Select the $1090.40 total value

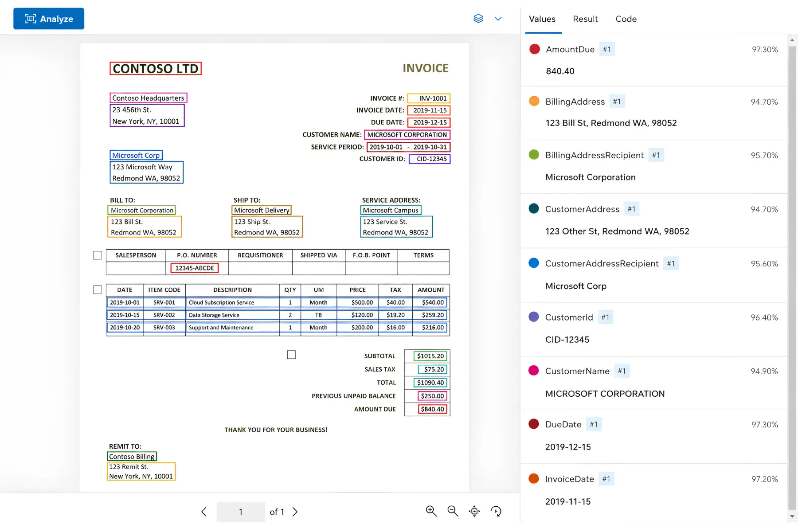(x=430, y=383)
